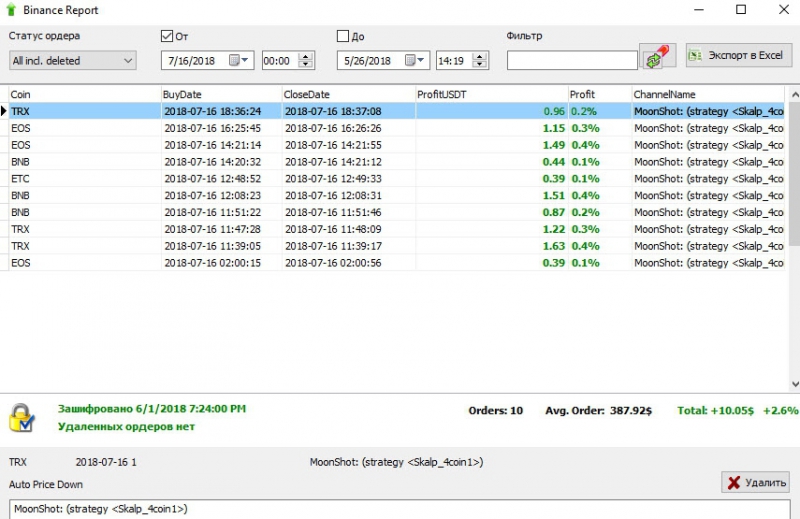This screenshot has width=800, height=519.
Task: Open the To date calendar picker
Action: click(414, 60)
